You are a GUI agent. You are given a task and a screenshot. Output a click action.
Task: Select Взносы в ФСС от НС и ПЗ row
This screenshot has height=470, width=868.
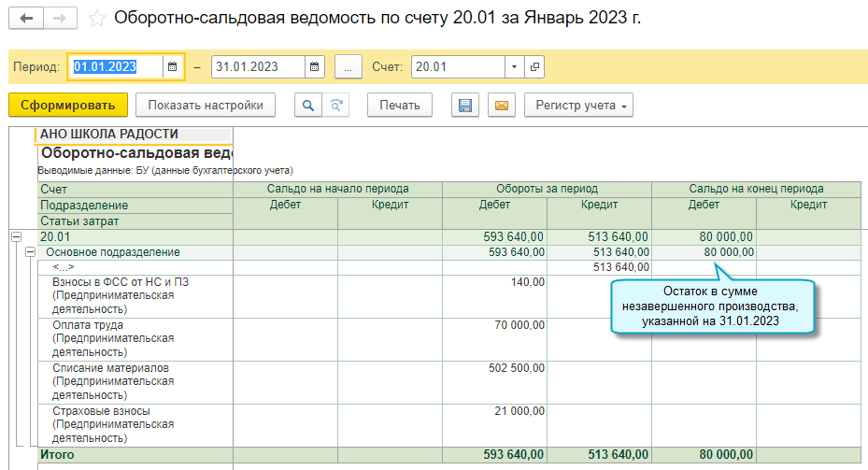tap(135, 295)
